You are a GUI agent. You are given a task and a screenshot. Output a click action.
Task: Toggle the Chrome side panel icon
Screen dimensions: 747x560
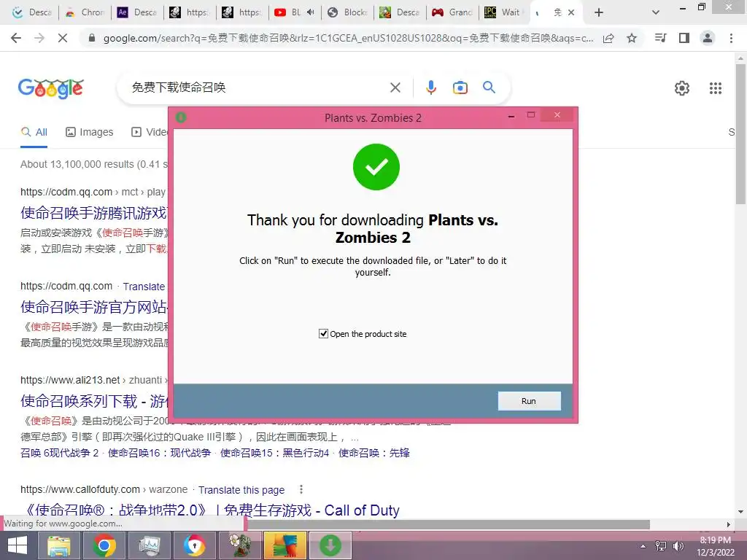point(684,38)
